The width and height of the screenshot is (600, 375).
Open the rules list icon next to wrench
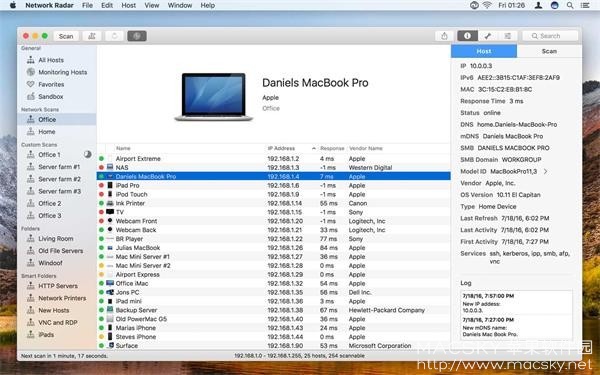507,36
